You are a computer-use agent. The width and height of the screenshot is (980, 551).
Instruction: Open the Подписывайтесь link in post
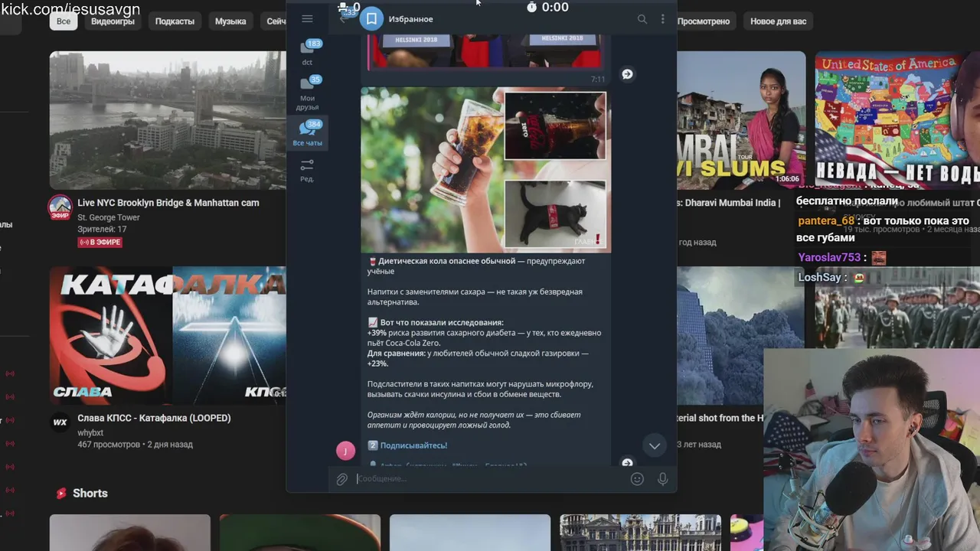pyautogui.click(x=413, y=445)
